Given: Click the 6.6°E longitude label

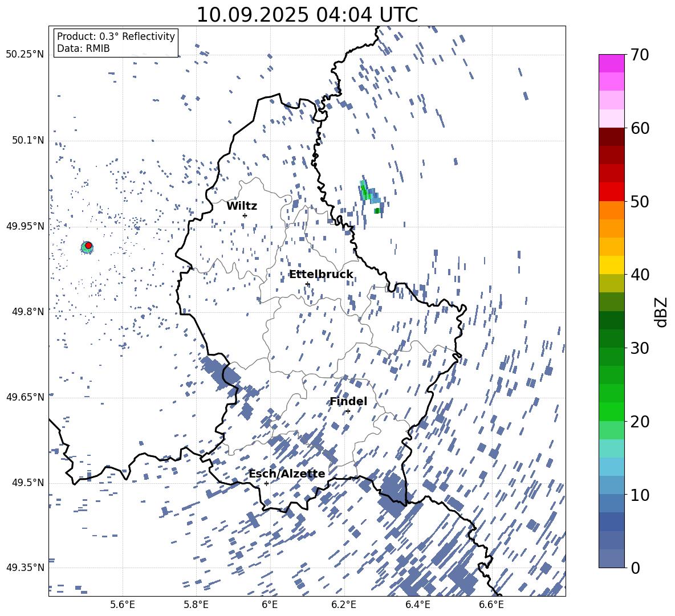Looking at the screenshot, I should pyautogui.click(x=491, y=605).
